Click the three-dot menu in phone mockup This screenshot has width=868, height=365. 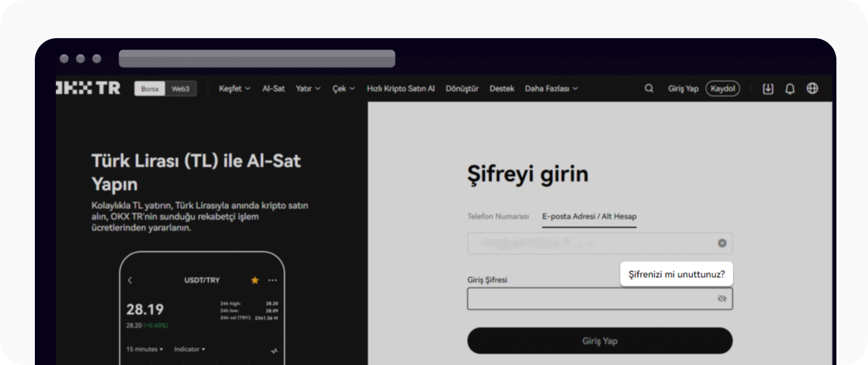(x=273, y=280)
